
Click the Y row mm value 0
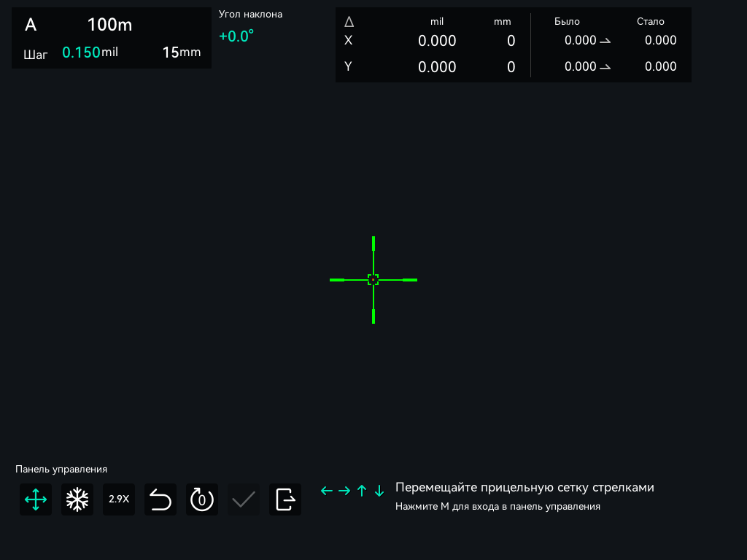(511, 67)
